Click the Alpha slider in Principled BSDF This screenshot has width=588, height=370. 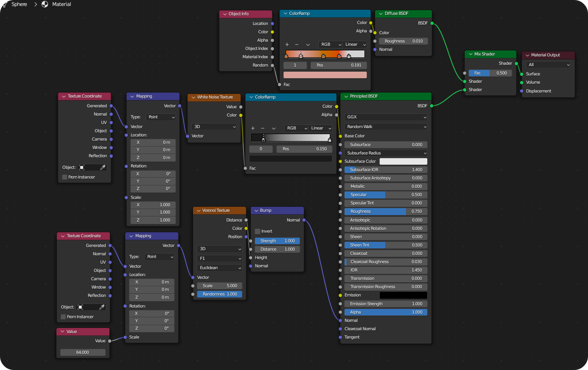point(386,312)
